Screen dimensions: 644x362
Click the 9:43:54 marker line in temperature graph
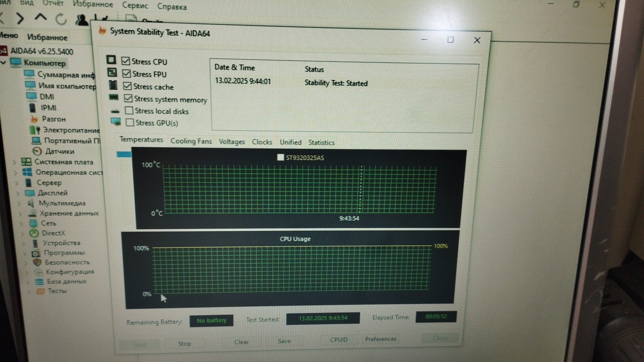point(361,189)
